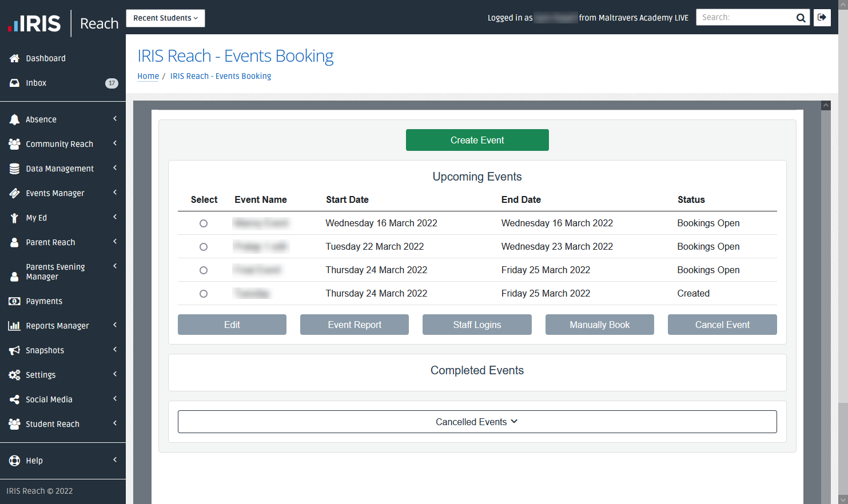Click the Start Date column header
Image resolution: width=848 pixels, height=504 pixels.
click(347, 199)
